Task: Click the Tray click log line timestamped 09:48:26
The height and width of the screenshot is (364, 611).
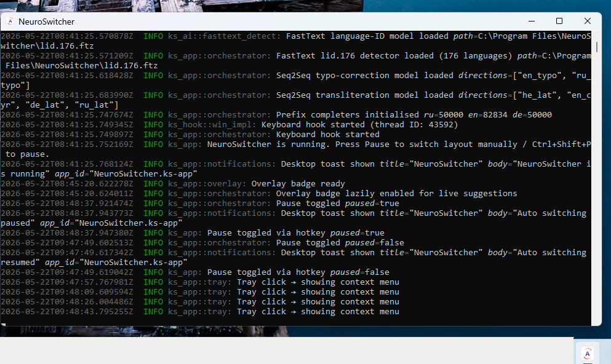Action: (x=200, y=302)
